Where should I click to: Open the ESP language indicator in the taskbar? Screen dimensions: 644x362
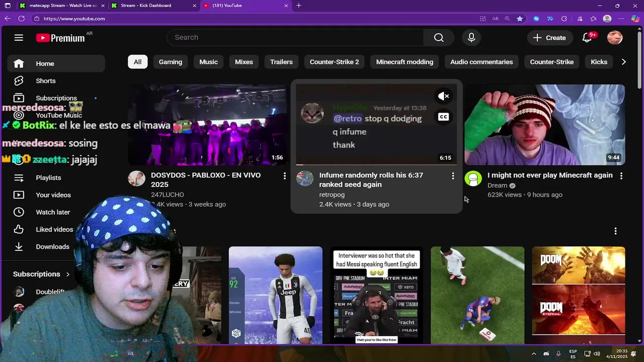[573, 354]
